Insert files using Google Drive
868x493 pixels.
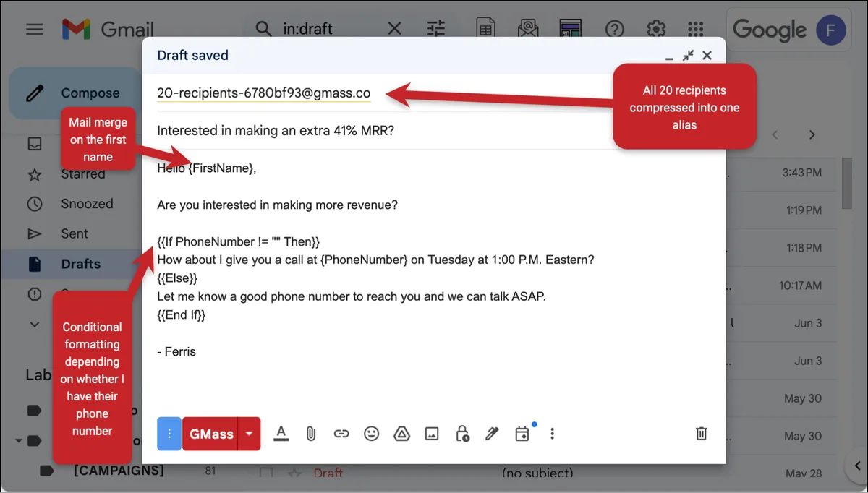pos(401,434)
